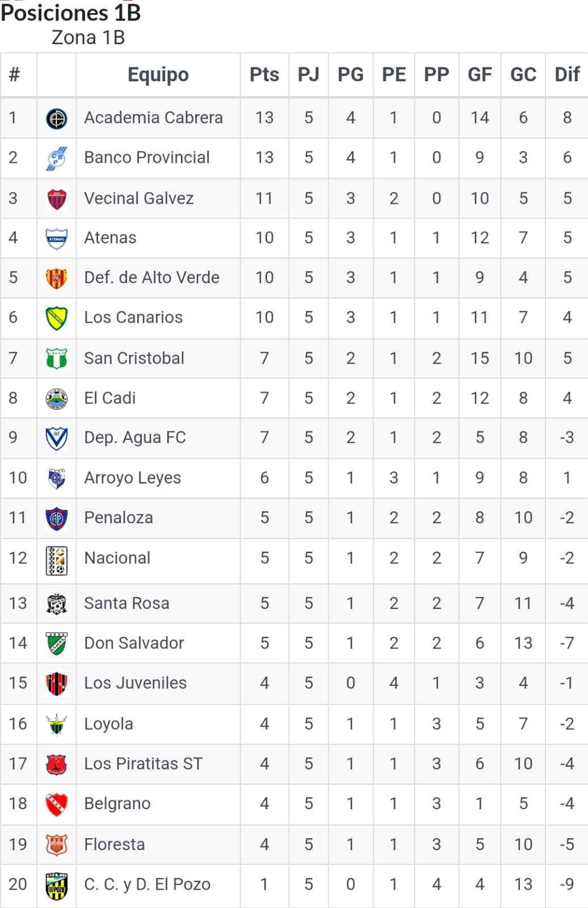The image size is (588, 908).
Task: Click the Posiciones 1B heading
Action: (71, 12)
